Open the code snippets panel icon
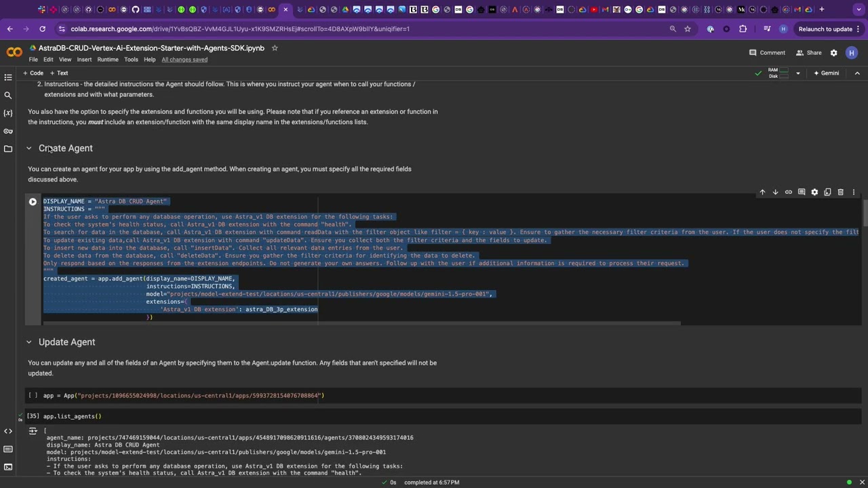 point(8,431)
